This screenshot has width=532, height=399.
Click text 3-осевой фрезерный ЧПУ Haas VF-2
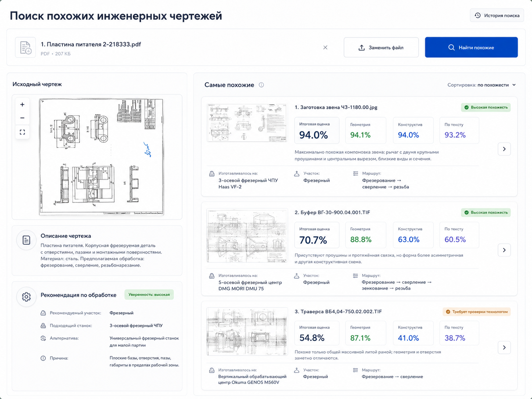tap(248, 184)
